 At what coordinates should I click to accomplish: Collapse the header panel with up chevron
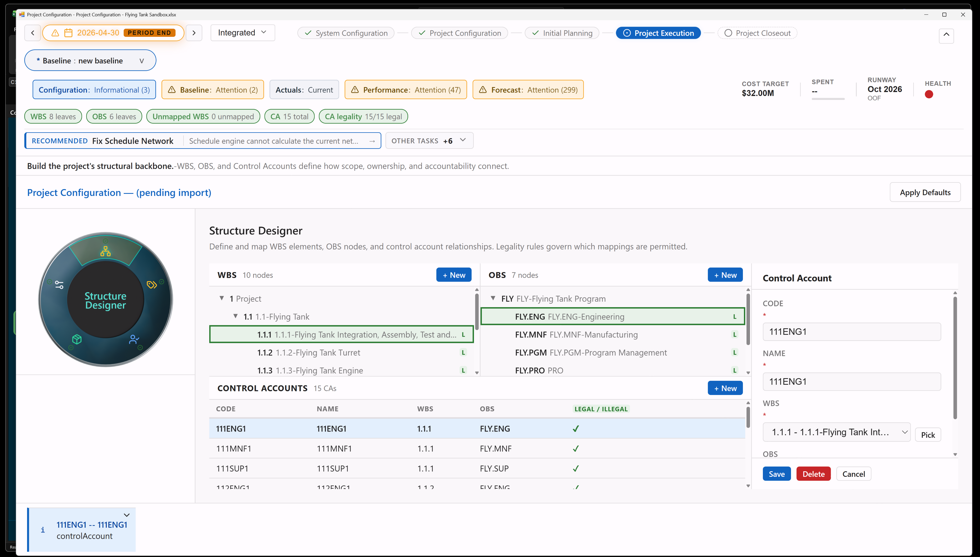click(x=946, y=35)
